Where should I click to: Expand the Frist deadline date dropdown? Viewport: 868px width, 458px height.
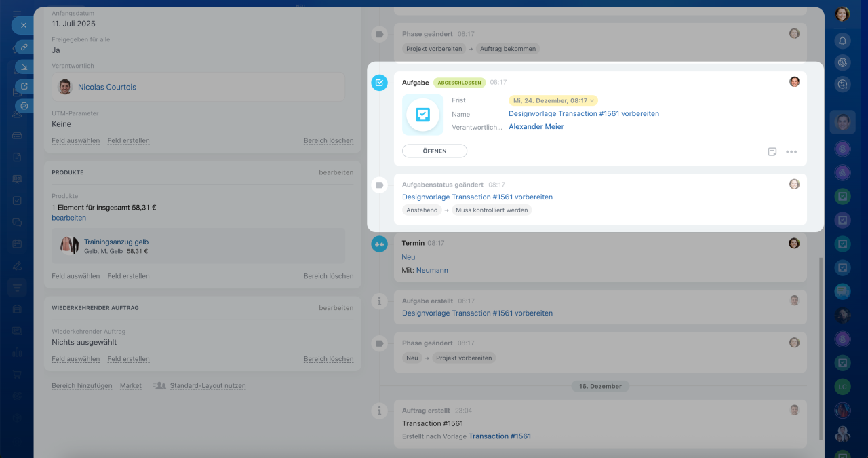(553, 100)
